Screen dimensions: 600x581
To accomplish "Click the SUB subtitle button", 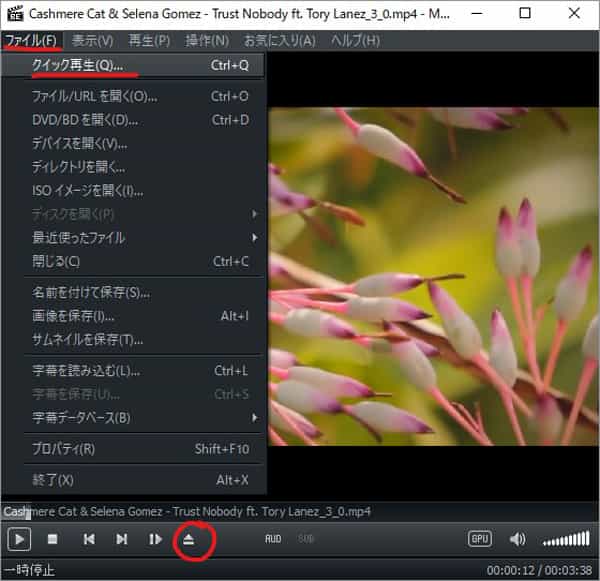I will point(305,539).
